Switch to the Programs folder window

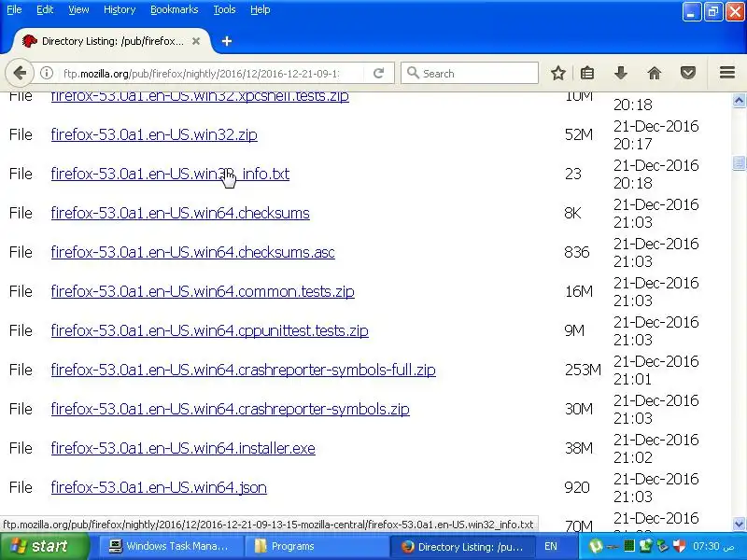click(315, 546)
